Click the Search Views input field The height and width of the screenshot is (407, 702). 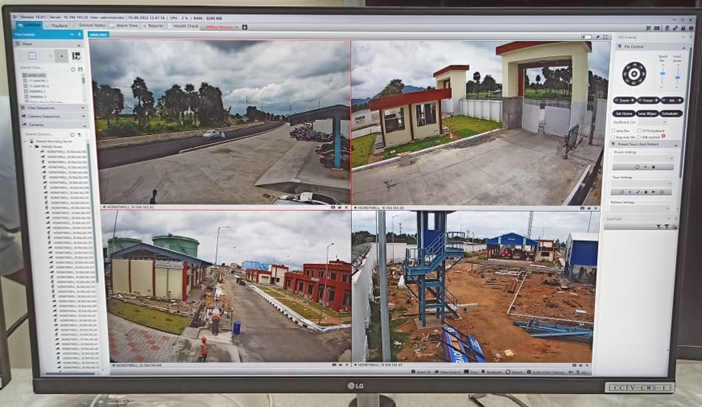(43, 68)
